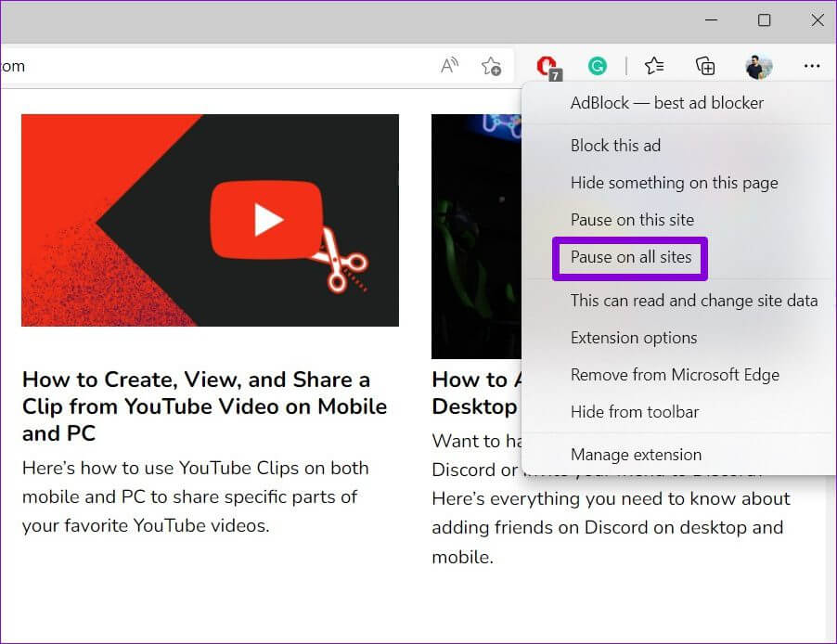Open the YouTube Clip article headline link

[x=204, y=406]
